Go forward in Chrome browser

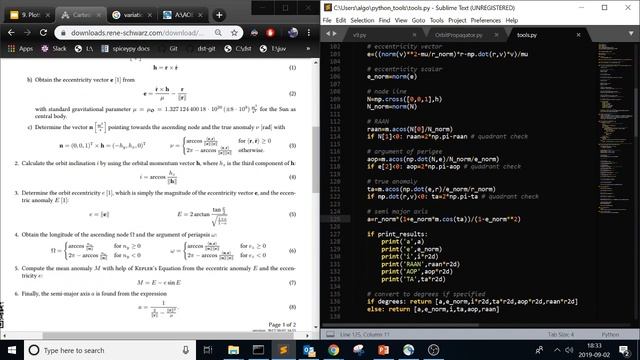point(27,33)
